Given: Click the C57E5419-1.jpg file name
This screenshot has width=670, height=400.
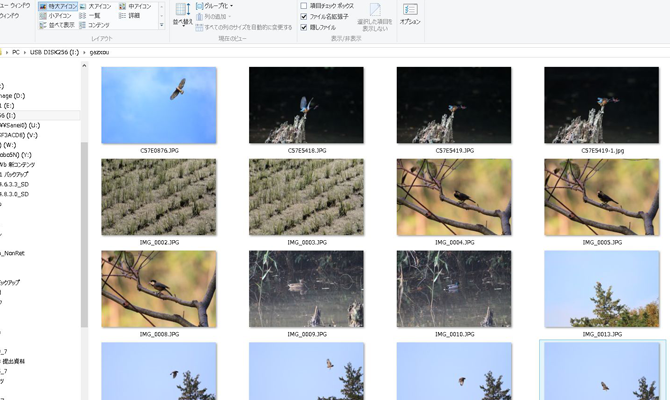Looking at the screenshot, I should pyautogui.click(x=602, y=151).
